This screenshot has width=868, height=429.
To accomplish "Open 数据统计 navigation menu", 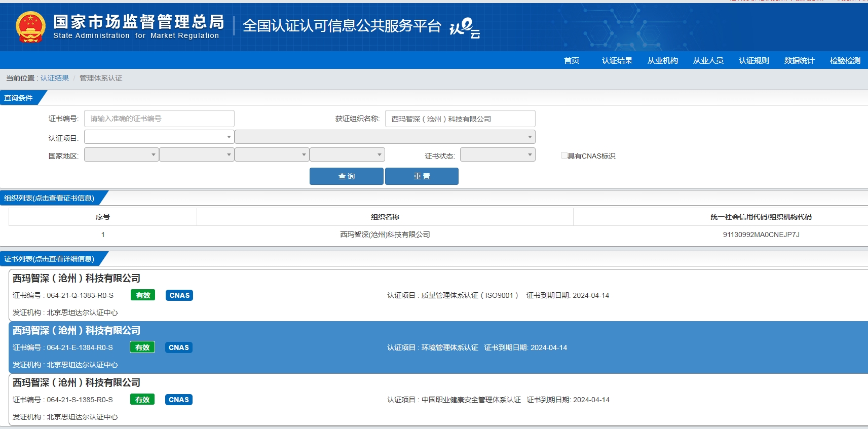I will tap(800, 60).
